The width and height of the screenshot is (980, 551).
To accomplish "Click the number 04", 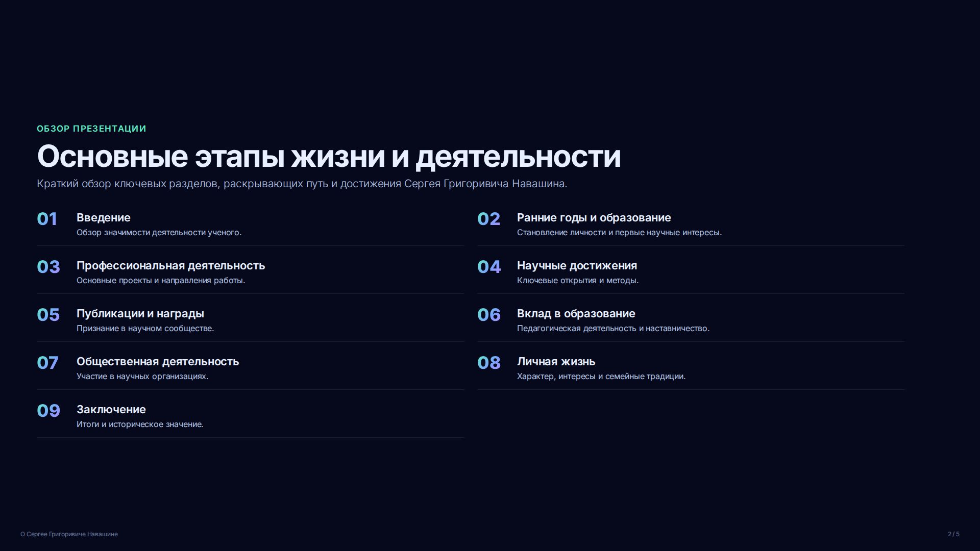I will click(x=489, y=267).
